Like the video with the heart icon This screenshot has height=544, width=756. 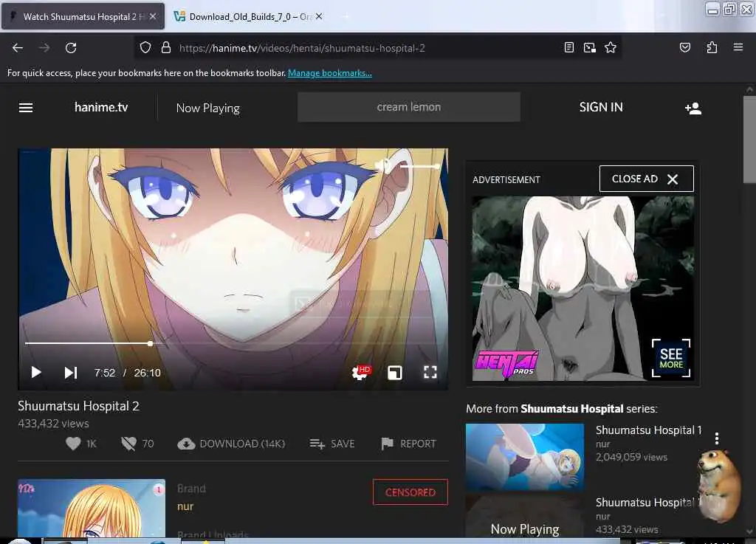73,444
